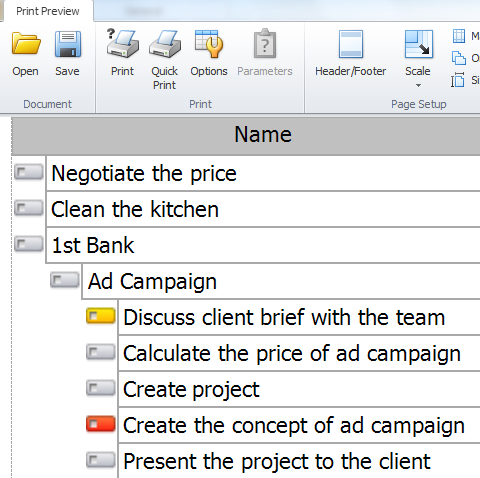Click the Quick Print printer icon
Screen dimensions: 480x478
(165, 44)
